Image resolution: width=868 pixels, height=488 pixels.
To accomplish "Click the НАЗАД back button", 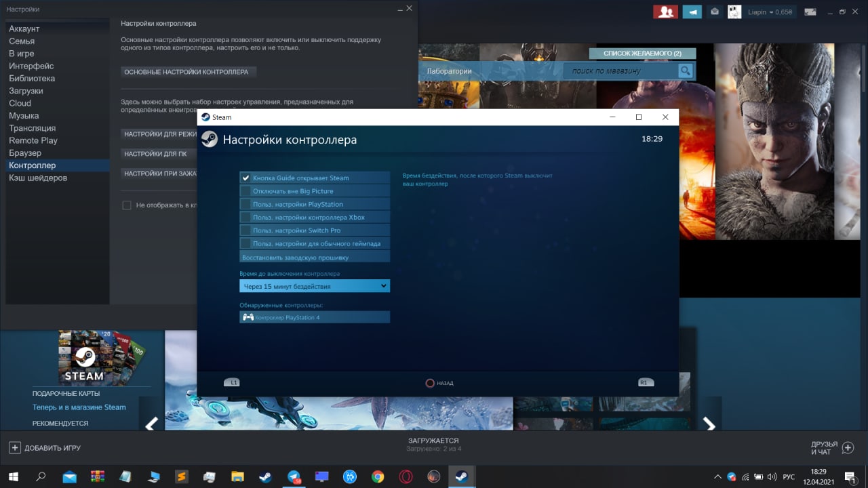I will pyautogui.click(x=439, y=383).
